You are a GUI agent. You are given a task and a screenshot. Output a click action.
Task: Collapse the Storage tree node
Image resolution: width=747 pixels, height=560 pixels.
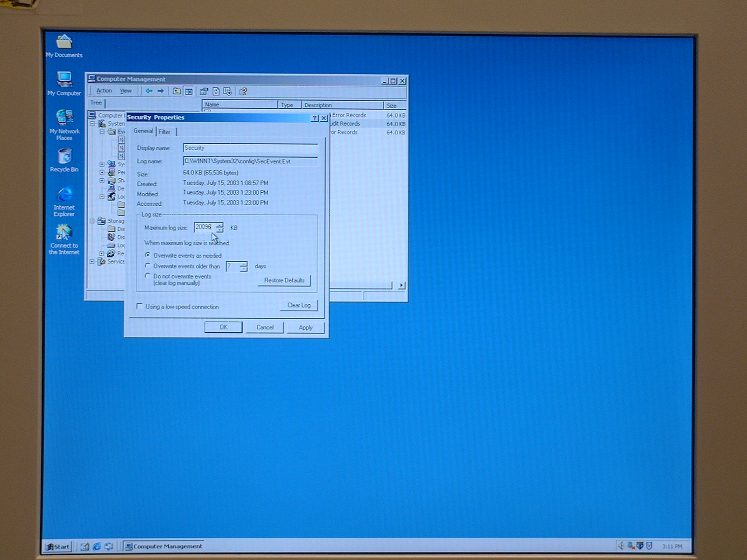(92, 221)
